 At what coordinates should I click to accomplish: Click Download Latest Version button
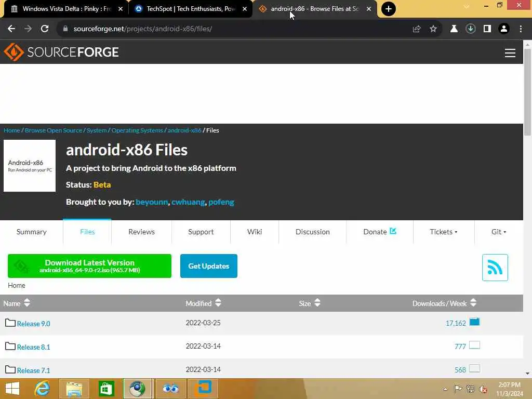tap(89, 266)
